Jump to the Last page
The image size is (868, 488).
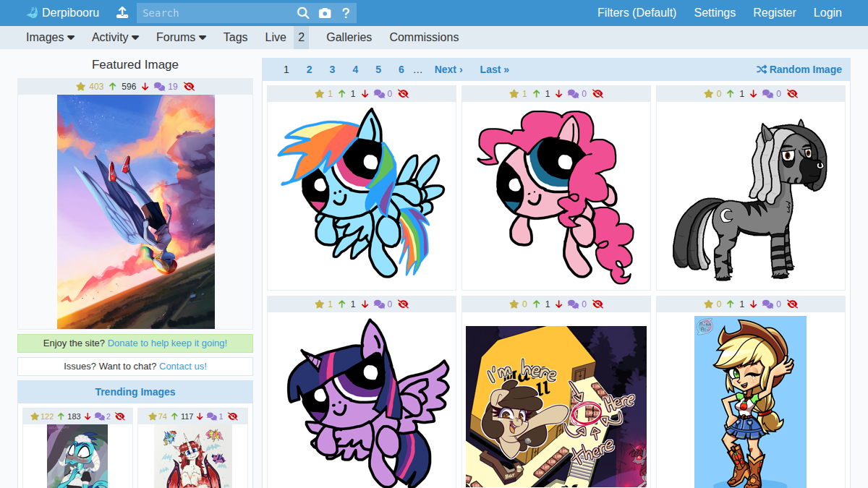[494, 69]
